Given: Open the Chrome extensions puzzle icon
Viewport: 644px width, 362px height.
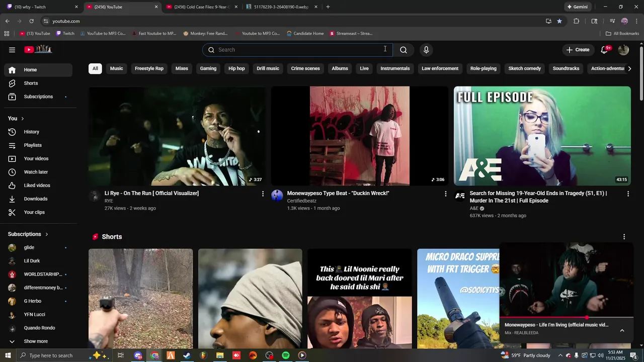Looking at the screenshot, I should click(577, 21).
